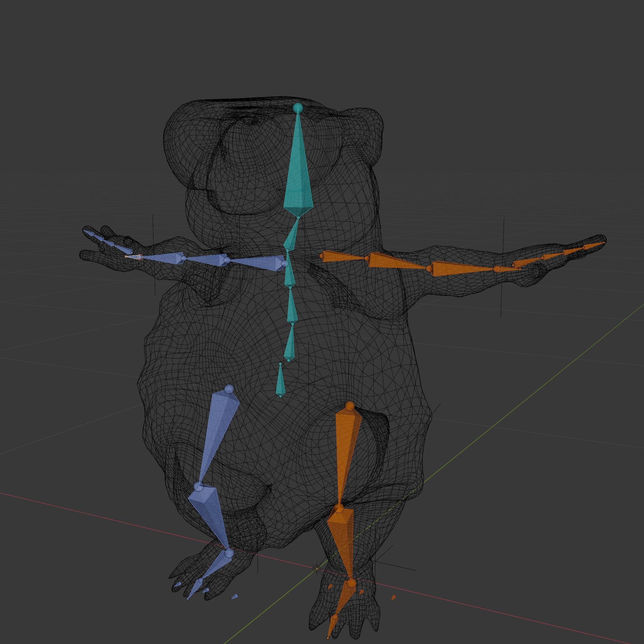Image resolution: width=644 pixels, height=644 pixels.
Task: Click the sphere joint atop the blue thigh
Action: 229,389
